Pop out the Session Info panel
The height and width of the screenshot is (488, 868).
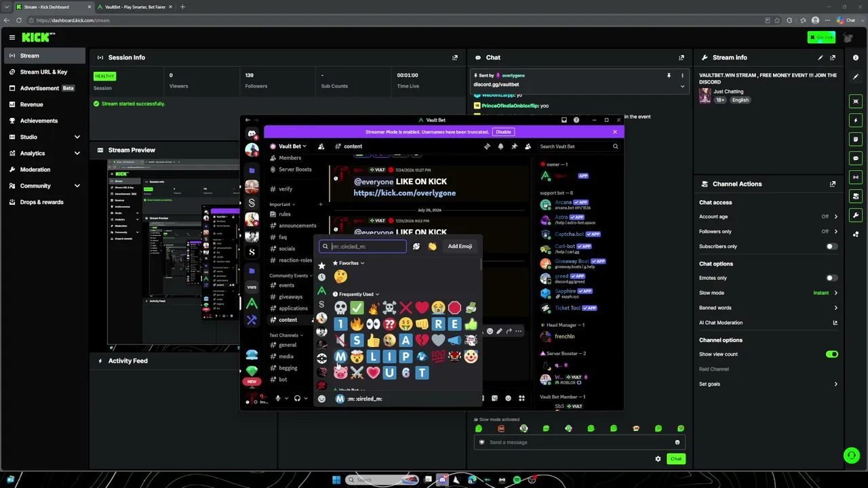pyautogui.click(x=455, y=58)
